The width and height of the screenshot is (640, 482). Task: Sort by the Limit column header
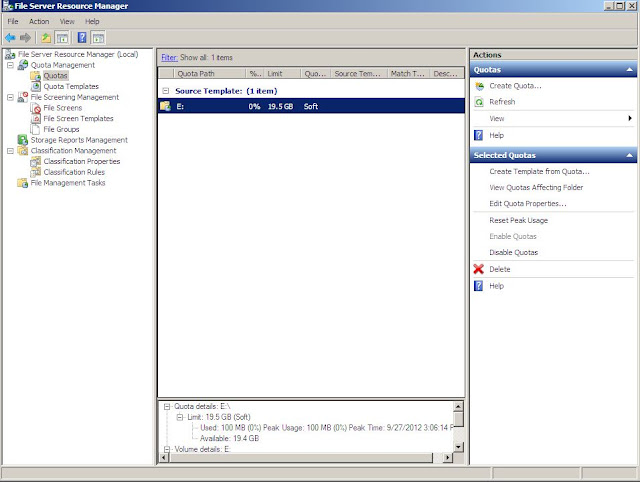pyautogui.click(x=282, y=73)
